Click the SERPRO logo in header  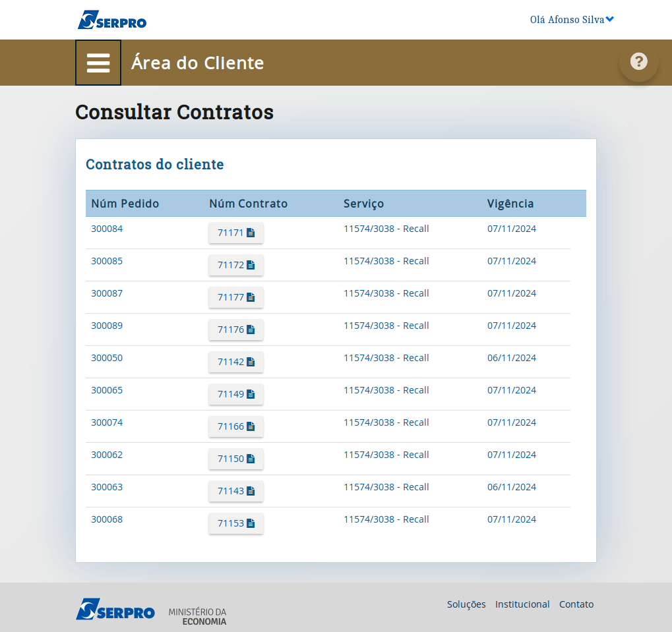coord(112,20)
